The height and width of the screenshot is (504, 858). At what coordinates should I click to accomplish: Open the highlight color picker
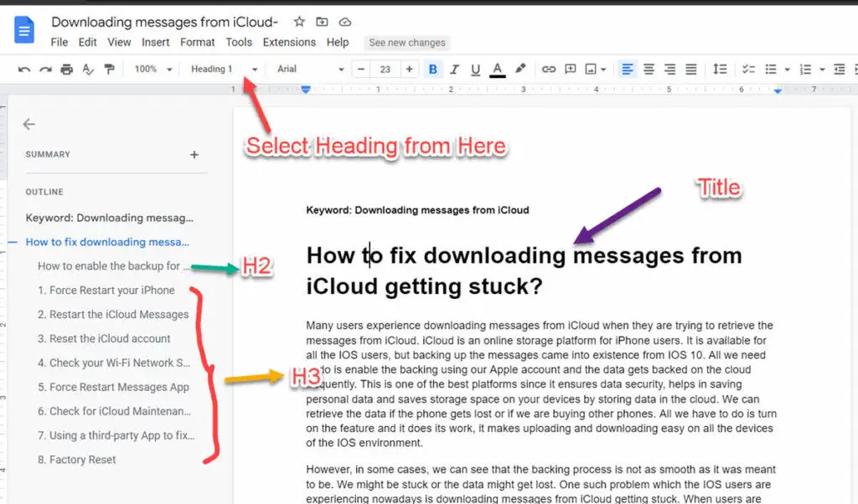pyautogui.click(x=520, y=69)
